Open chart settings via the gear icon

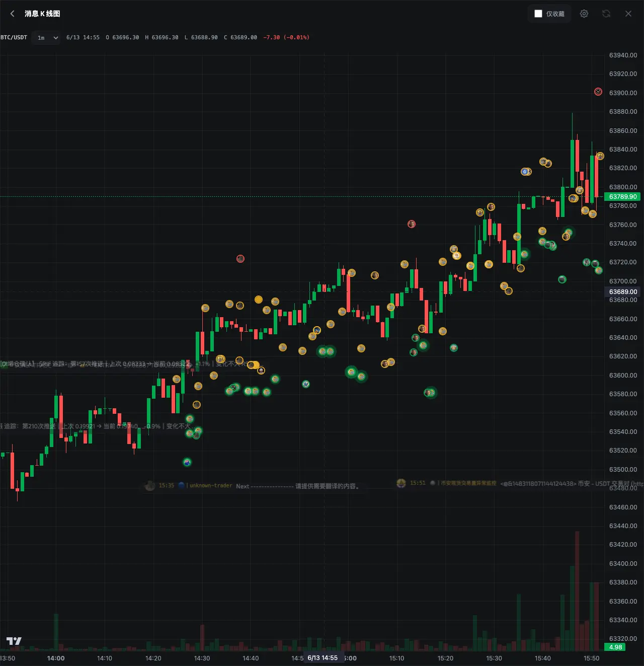click(x=584, y=14)
